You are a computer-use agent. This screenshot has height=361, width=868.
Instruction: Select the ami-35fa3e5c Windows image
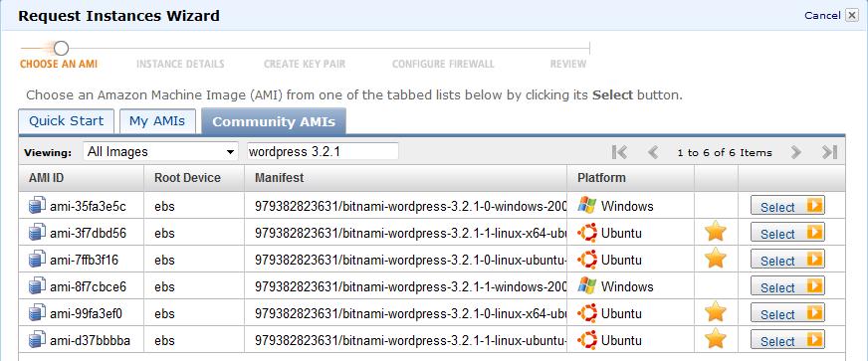(x=787, y=206)
